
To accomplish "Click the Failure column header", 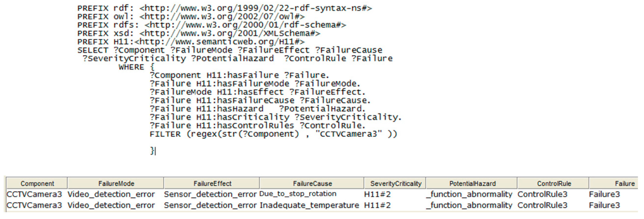I will pyautogui.click(x=624, y=183).
